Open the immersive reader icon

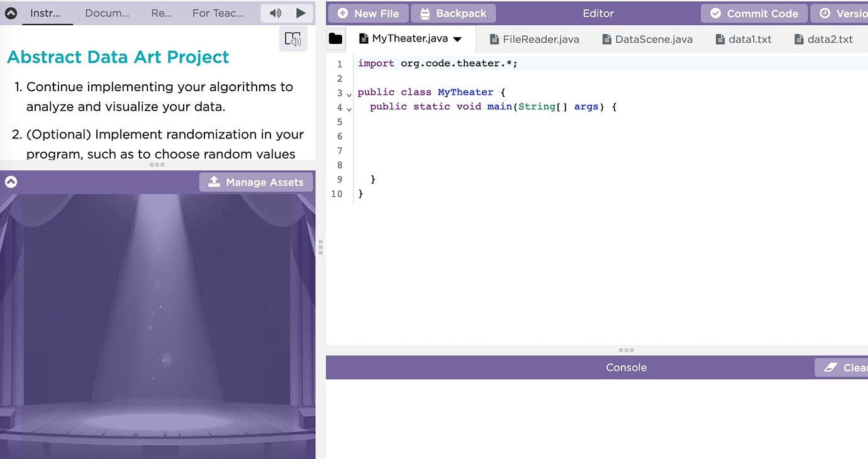pos(293,39)
